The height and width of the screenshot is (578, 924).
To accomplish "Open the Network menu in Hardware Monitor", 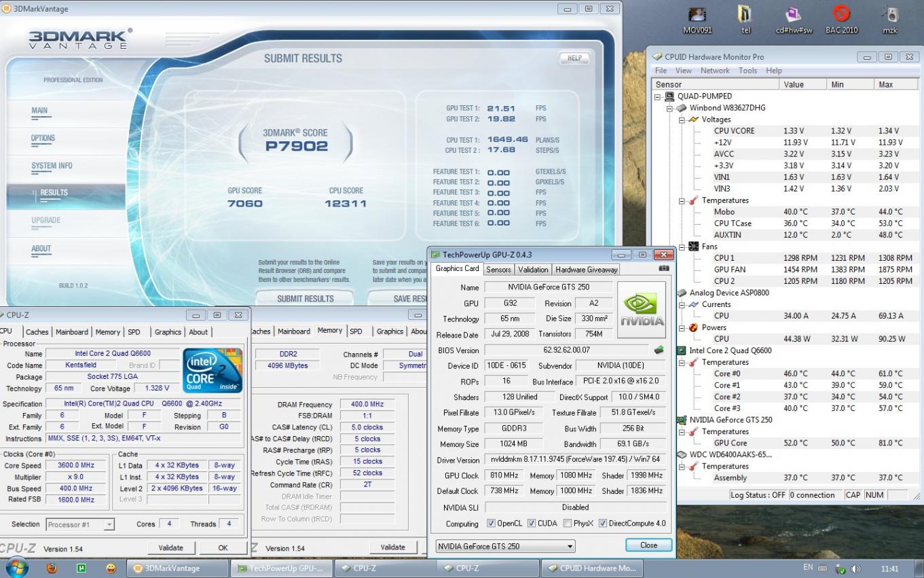I will (x=715, y=71).
